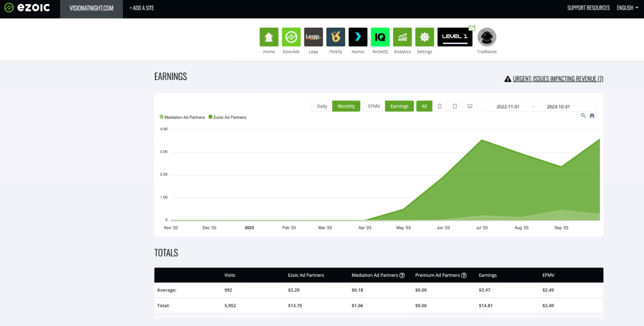Screen dimensions: 644x326
Task: Select total Ezoic Ad Partners $13.75
Action: pos(295,306)
